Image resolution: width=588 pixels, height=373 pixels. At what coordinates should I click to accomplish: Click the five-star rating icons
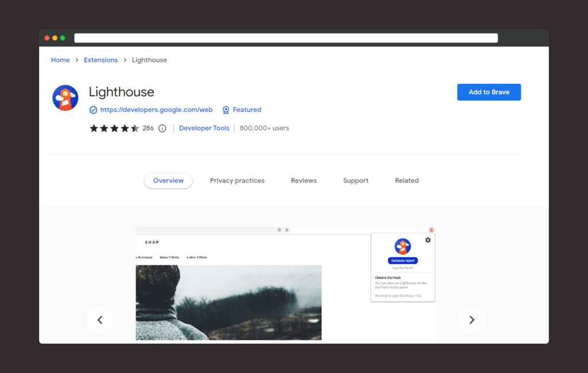coord(114,128)
